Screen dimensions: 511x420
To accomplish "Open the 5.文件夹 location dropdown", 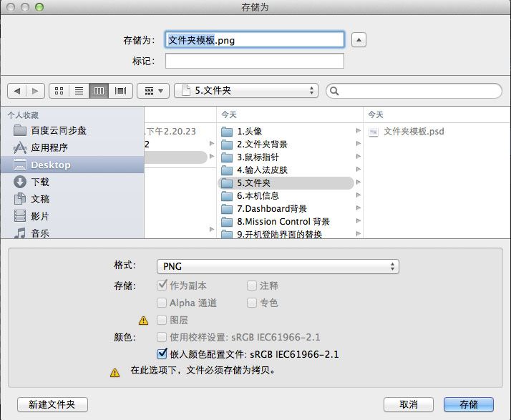I will (245, 91).
